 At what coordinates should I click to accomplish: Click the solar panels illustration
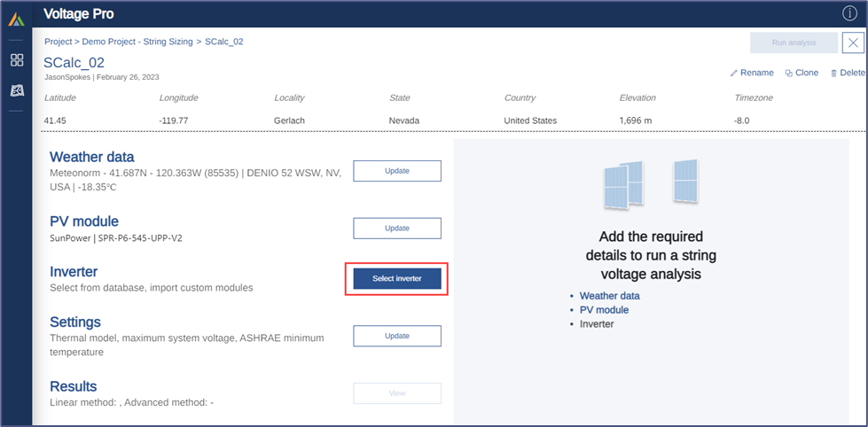point(651,185)
